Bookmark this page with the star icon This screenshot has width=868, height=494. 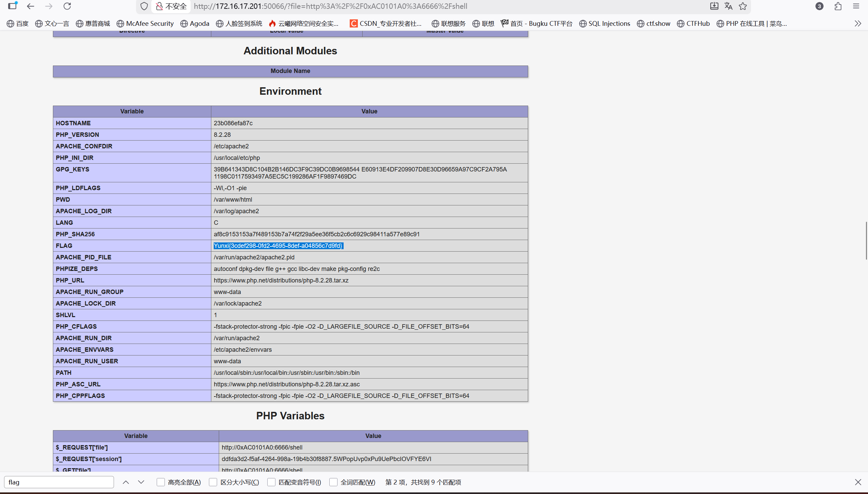[743, 6]
